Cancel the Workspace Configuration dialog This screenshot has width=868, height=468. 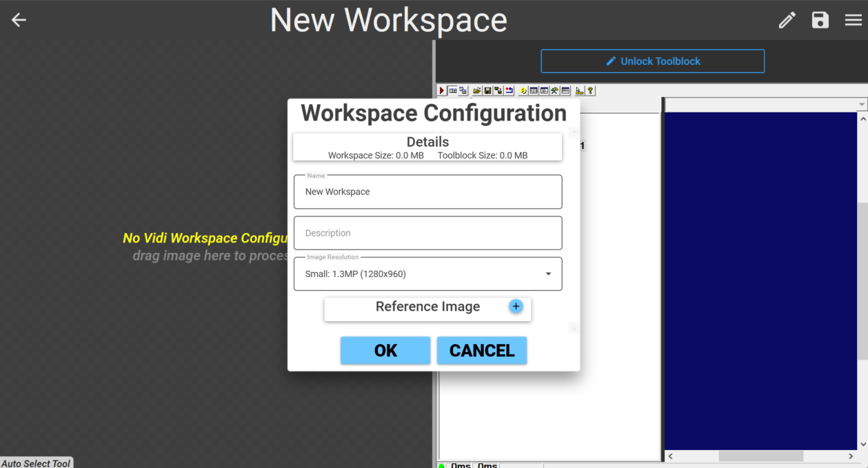[x=481, y=351]
